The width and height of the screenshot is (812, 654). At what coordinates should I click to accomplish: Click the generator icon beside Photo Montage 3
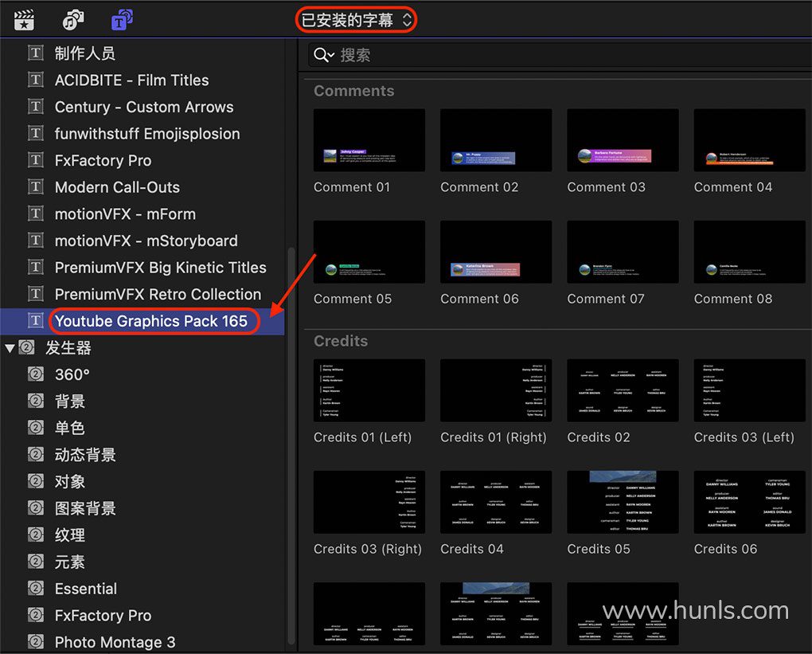point(35,642)
